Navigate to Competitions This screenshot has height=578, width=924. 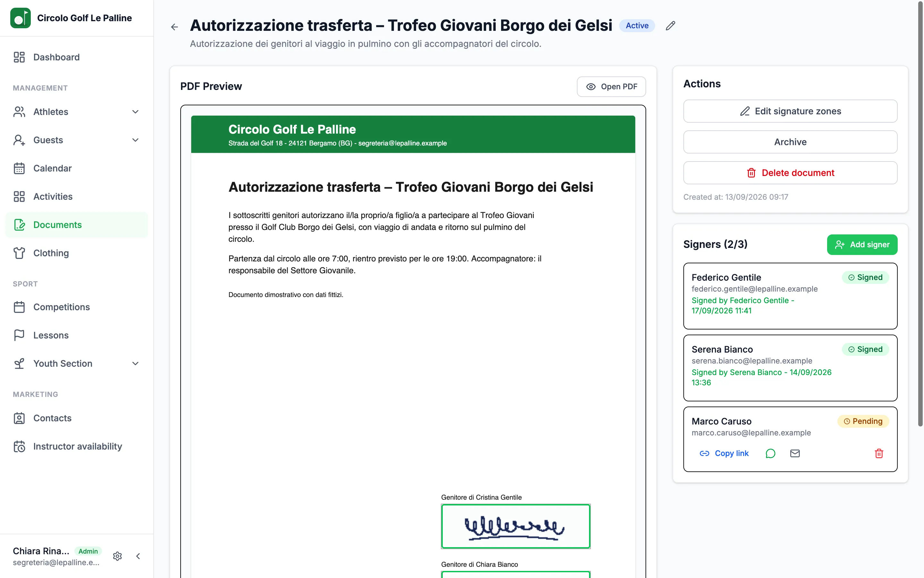tap(77, 307)
